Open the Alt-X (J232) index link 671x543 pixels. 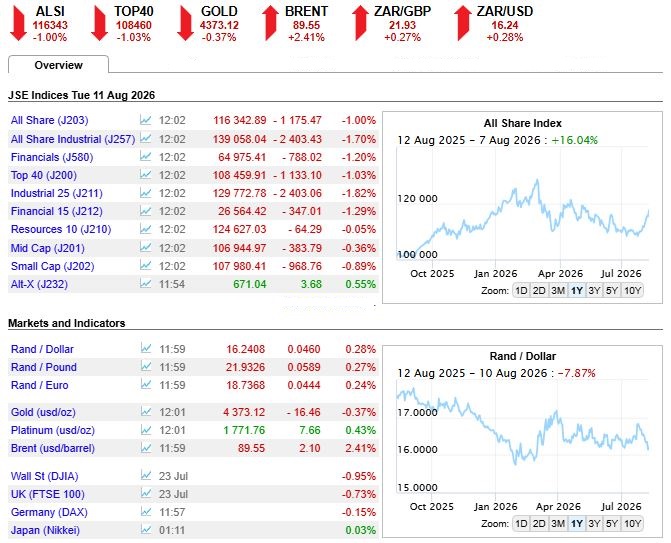(x=39, y=284)
